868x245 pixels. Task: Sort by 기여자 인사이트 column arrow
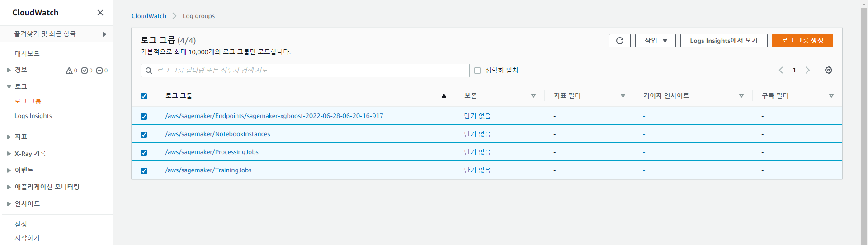pos(741,96)
